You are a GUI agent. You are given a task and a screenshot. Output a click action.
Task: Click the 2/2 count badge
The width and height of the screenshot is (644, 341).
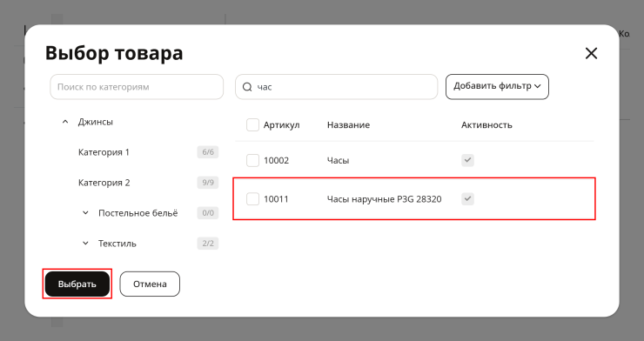click(208, 244)
